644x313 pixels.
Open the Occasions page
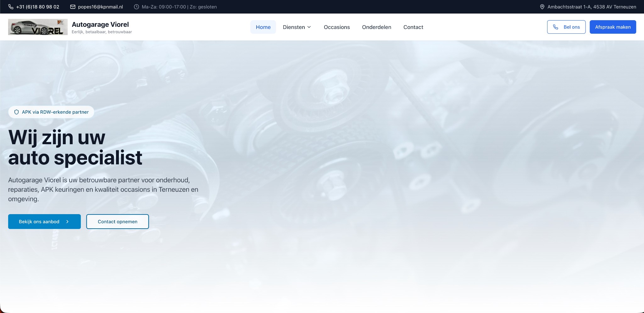pyautogui.click(x=336, y=27)
